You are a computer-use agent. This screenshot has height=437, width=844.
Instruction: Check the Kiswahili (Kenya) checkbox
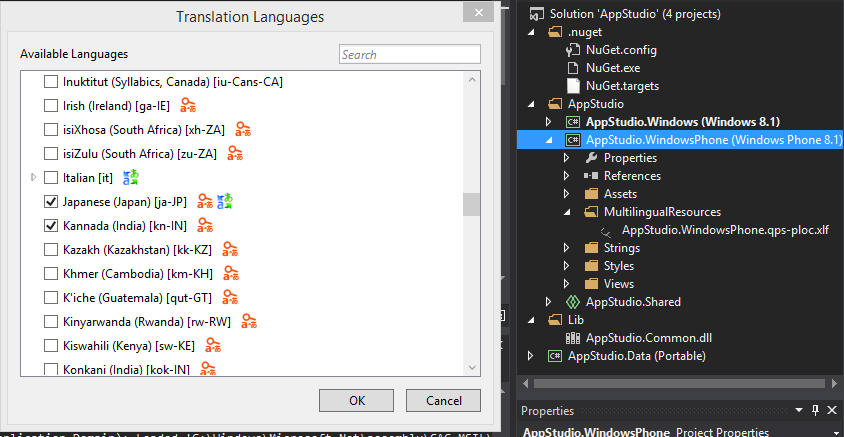(x=51, y=346)
